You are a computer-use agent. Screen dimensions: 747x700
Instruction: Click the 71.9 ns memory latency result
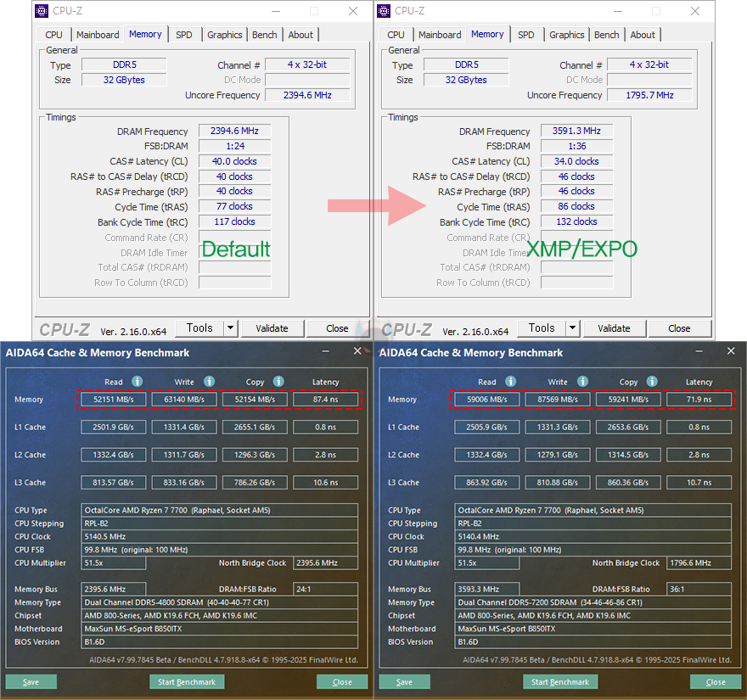699,399
